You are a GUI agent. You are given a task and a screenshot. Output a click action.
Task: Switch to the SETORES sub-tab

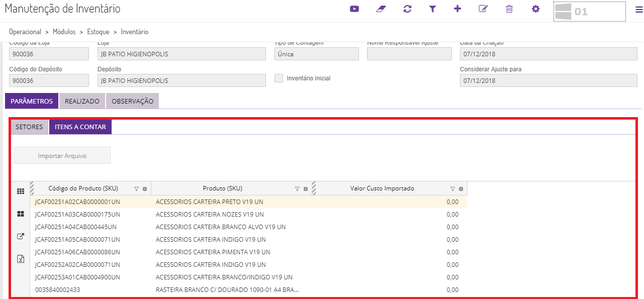click(x=29, y=127)
